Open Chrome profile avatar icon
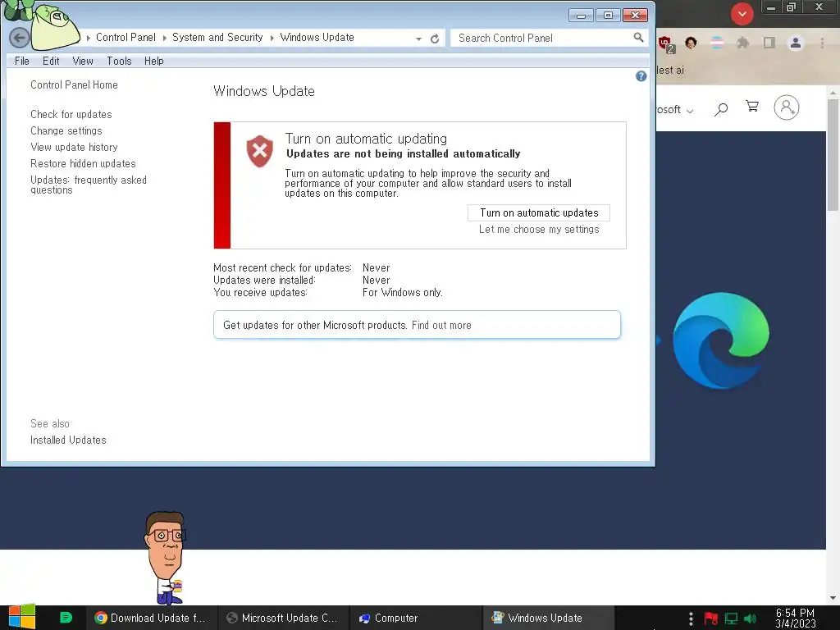This screenshot has width=840, height=630. coord(796,43)
